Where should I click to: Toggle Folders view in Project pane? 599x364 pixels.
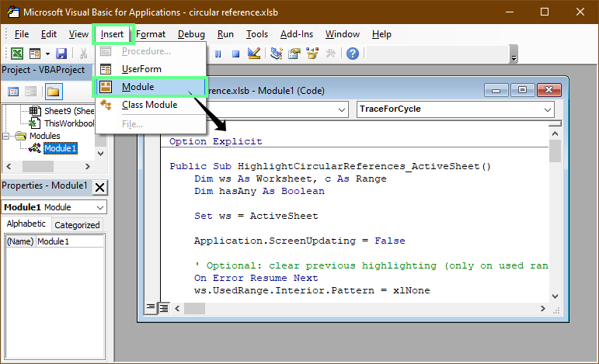(54, 92)
